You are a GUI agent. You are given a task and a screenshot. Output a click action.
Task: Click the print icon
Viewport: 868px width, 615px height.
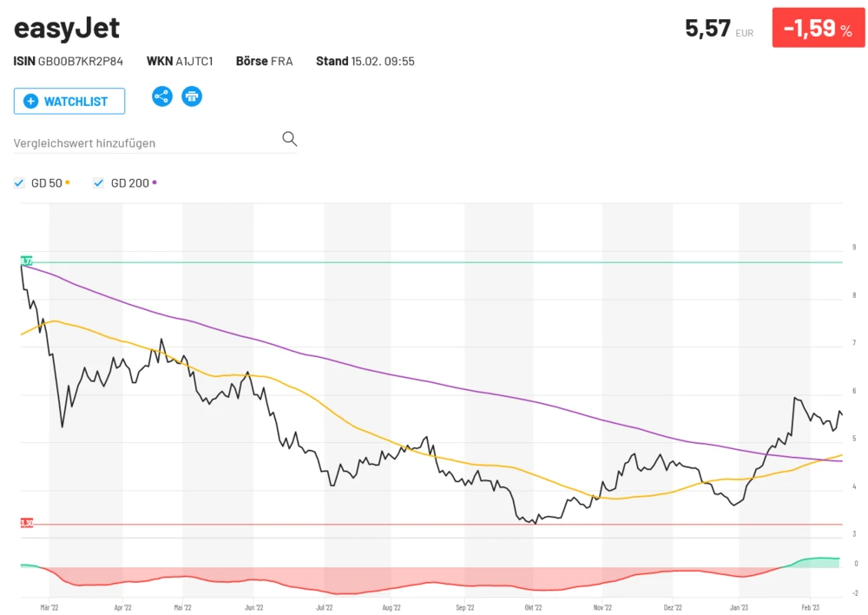192,96
